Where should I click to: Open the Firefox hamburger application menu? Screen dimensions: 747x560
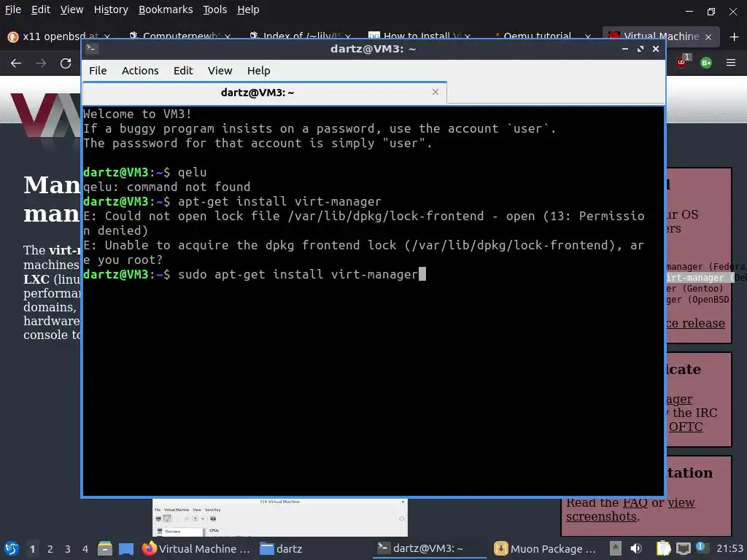click(x=731, y=63)
